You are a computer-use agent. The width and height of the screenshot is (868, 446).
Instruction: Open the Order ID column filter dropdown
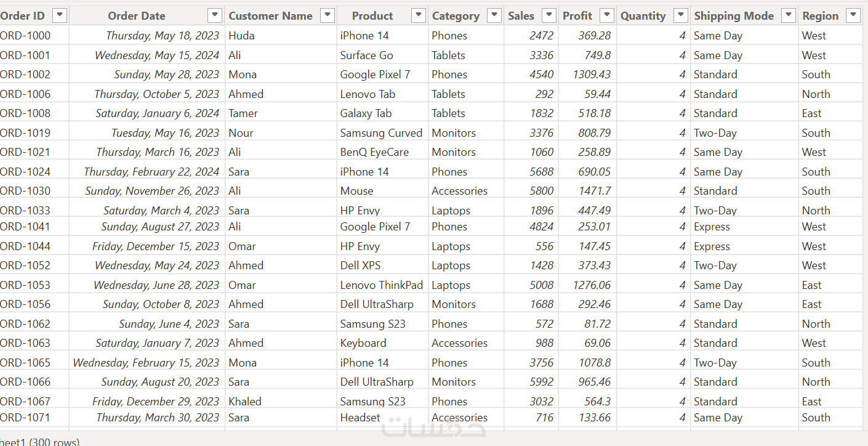(60, 15)
